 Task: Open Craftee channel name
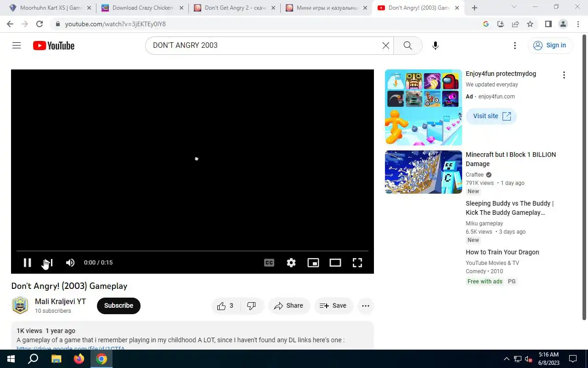click(475, 175)
